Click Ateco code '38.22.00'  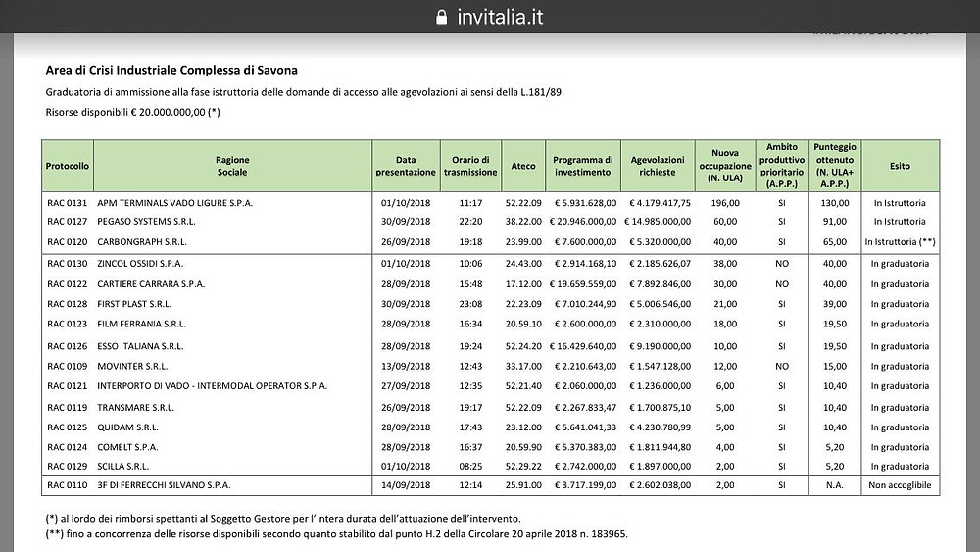[x=523, y=222]
